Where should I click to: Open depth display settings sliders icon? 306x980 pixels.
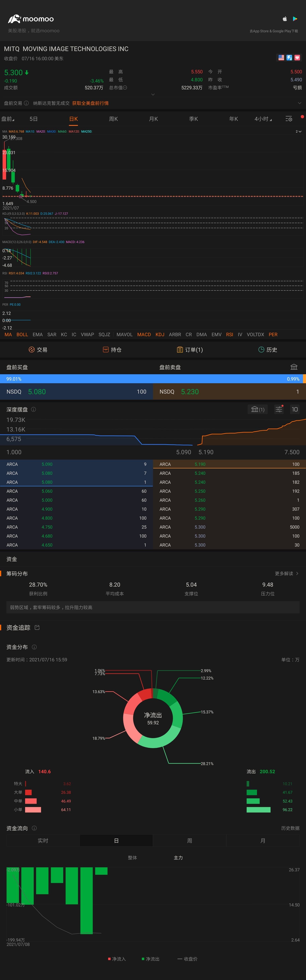click(279, 409)
